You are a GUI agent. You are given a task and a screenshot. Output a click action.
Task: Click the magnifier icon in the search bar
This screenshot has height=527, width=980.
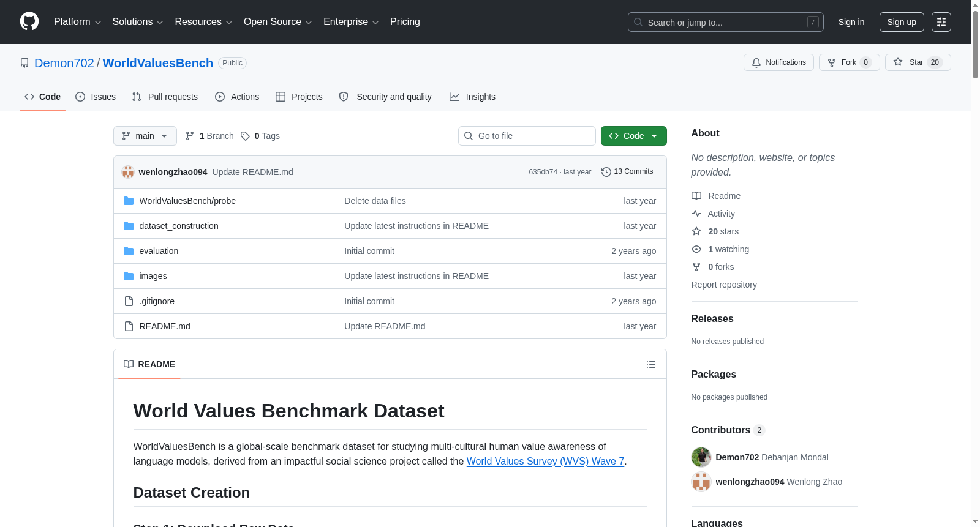click(638, 23)
